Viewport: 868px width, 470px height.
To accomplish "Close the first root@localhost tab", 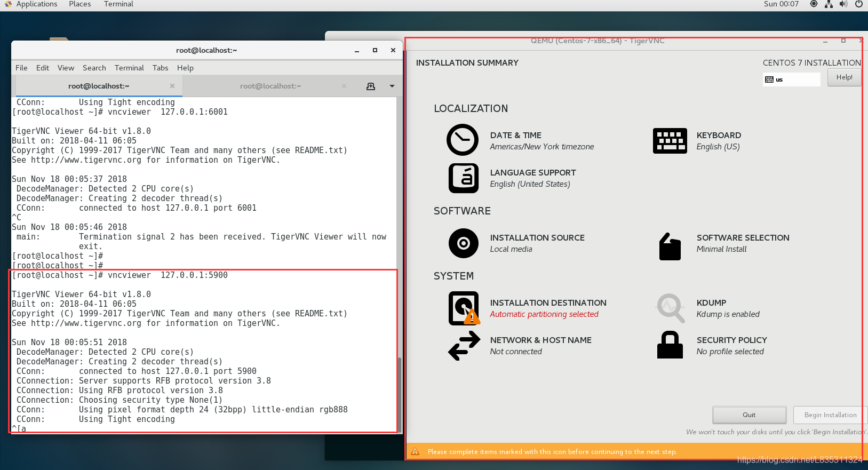I will (x=172, y=86).
